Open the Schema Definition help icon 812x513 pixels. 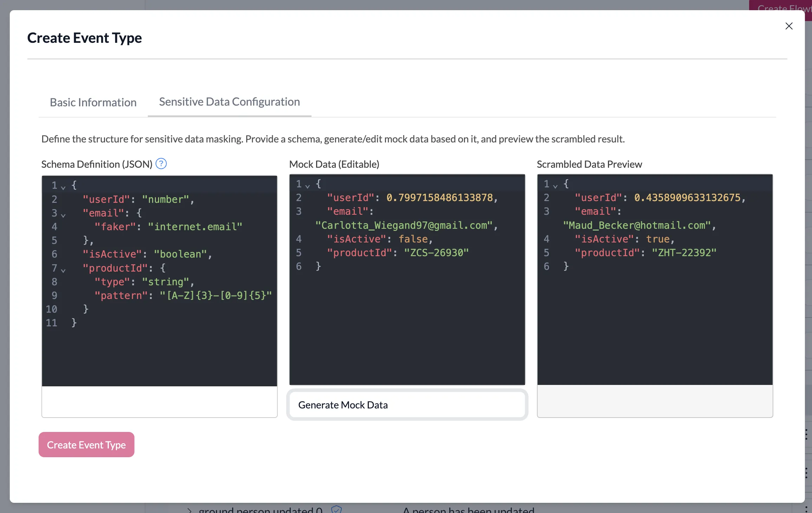(161, 164)
